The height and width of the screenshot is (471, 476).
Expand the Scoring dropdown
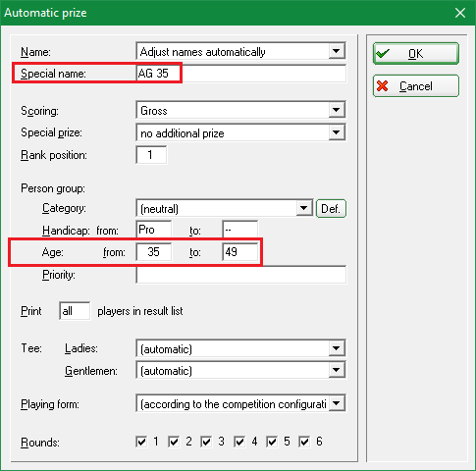(336, 110)
